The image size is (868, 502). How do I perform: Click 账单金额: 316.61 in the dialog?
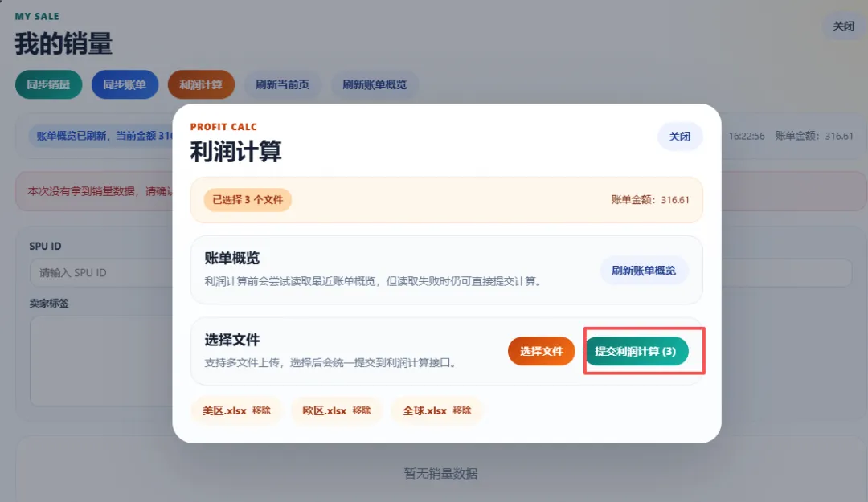tap(650, 200)
